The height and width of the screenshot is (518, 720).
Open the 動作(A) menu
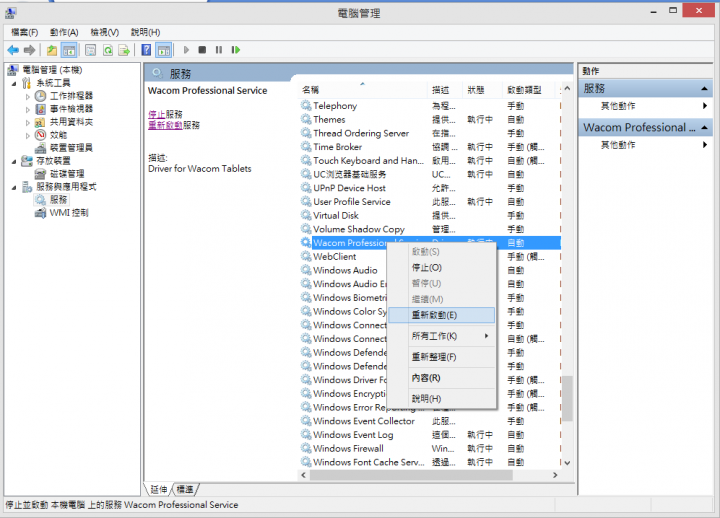click(x=64, y=32)
